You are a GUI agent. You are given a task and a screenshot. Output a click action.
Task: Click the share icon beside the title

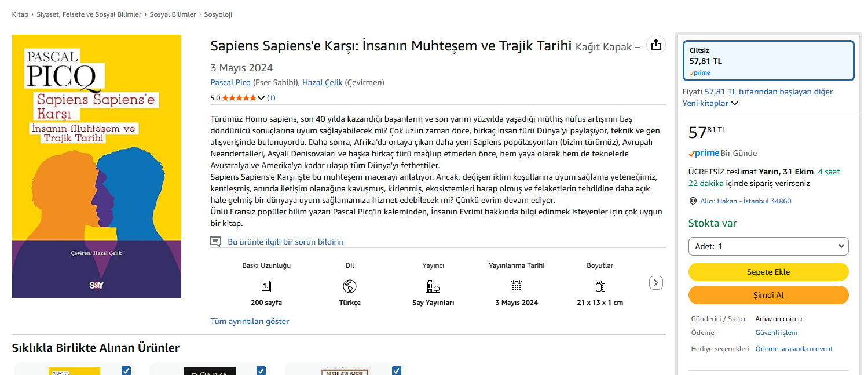[x=655, y=45]
